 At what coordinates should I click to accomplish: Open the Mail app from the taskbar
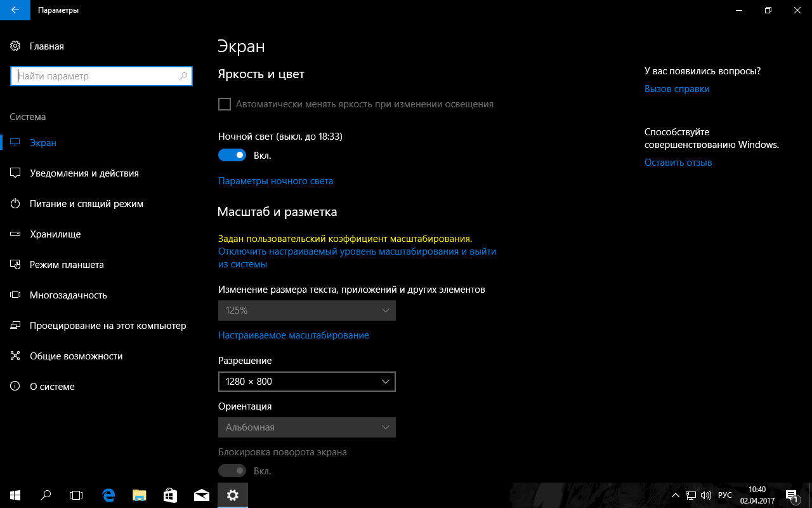pos(201,495)
